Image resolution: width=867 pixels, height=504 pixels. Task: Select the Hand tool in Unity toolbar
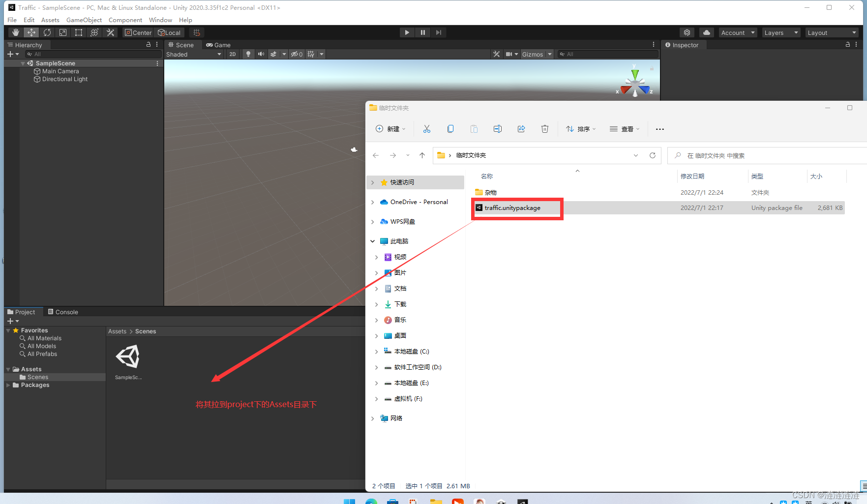click(16, 32)
